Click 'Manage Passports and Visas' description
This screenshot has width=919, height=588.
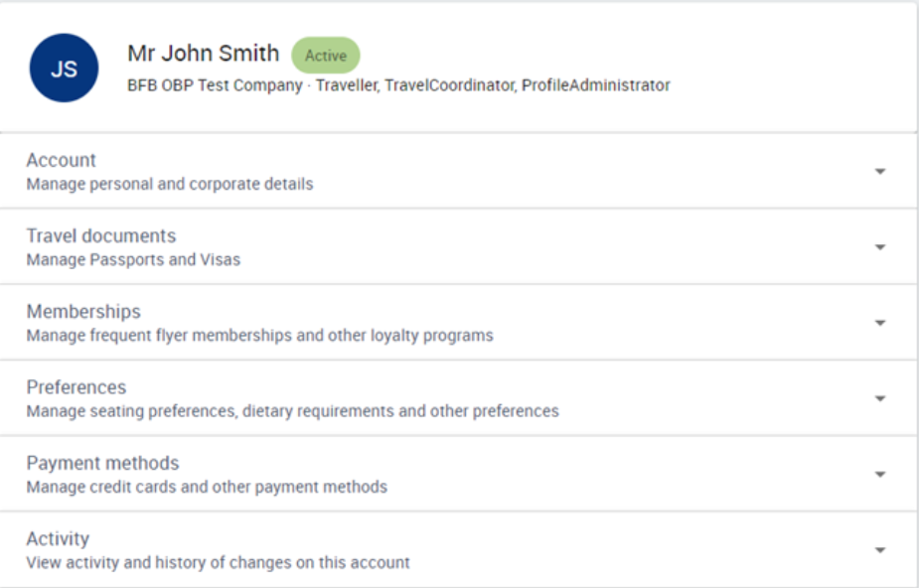click(133, 259)
